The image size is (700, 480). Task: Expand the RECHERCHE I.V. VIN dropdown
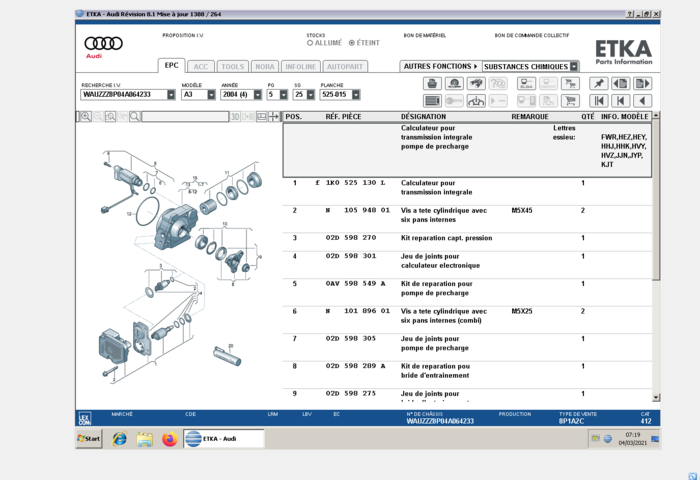[x=171, y=95]
